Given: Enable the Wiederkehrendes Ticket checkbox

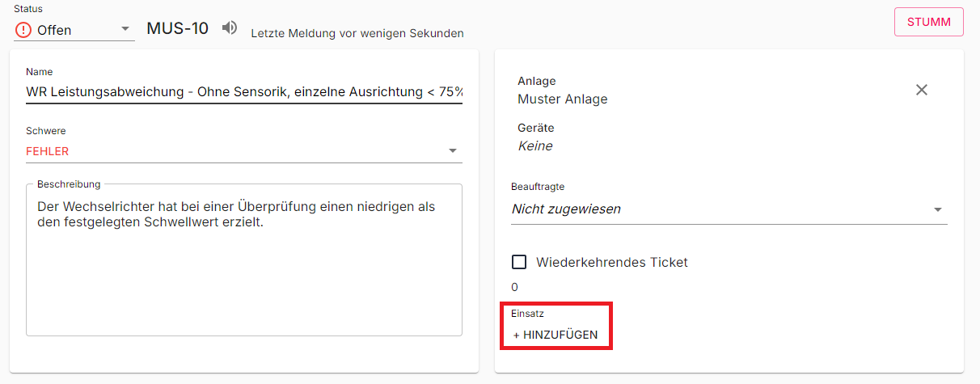Looking at the screenshot, I should click(519, 262).
